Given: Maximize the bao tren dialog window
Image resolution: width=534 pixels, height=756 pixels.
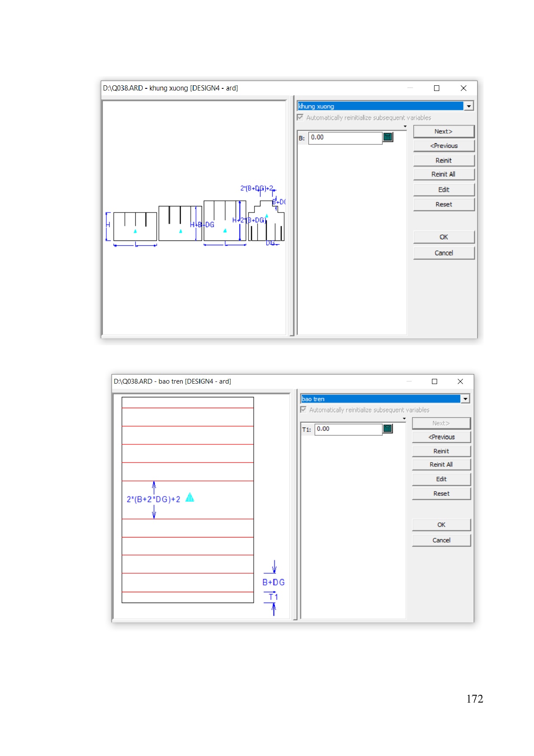Looking at the screenshot, I should click(x=434, y=381).
